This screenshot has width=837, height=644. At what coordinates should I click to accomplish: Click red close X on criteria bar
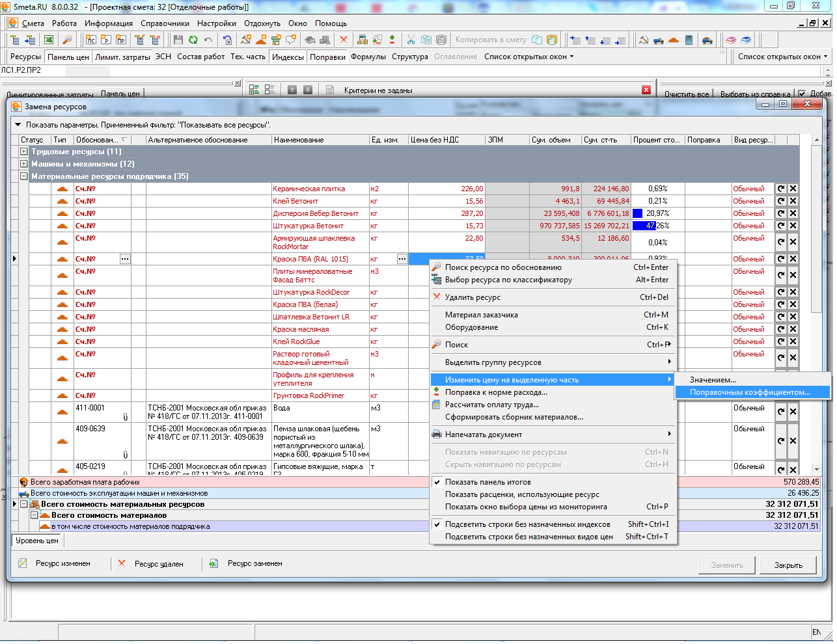point(646,90)
